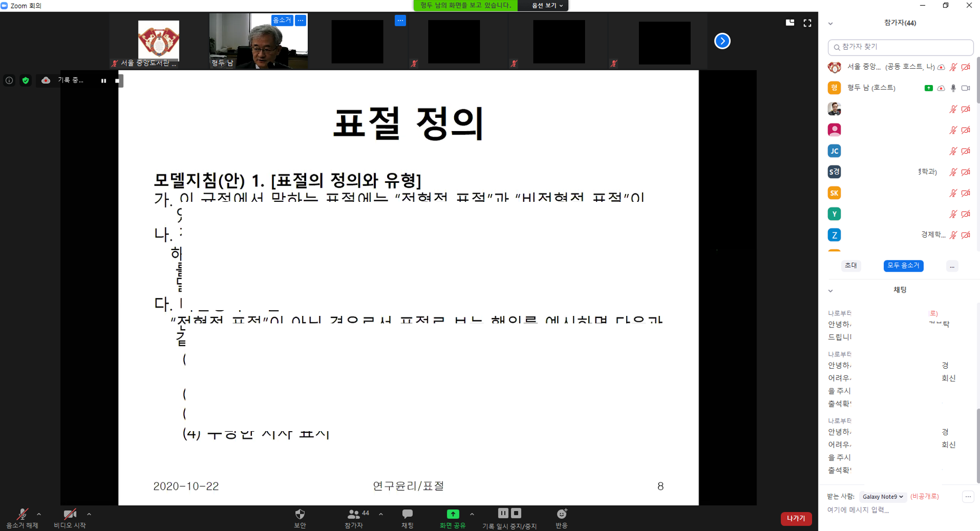Click recording icon in 형두 남 row

coord(941,88)
